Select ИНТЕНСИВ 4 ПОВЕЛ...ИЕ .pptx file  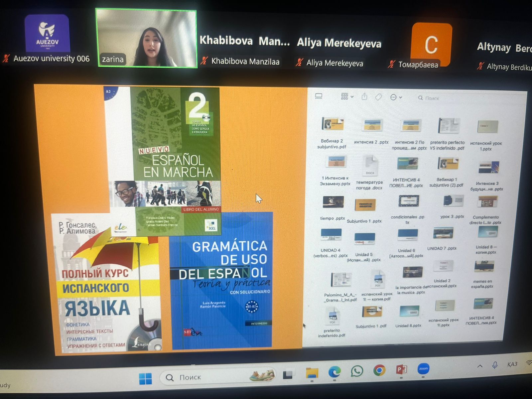[x=407, y=163]
